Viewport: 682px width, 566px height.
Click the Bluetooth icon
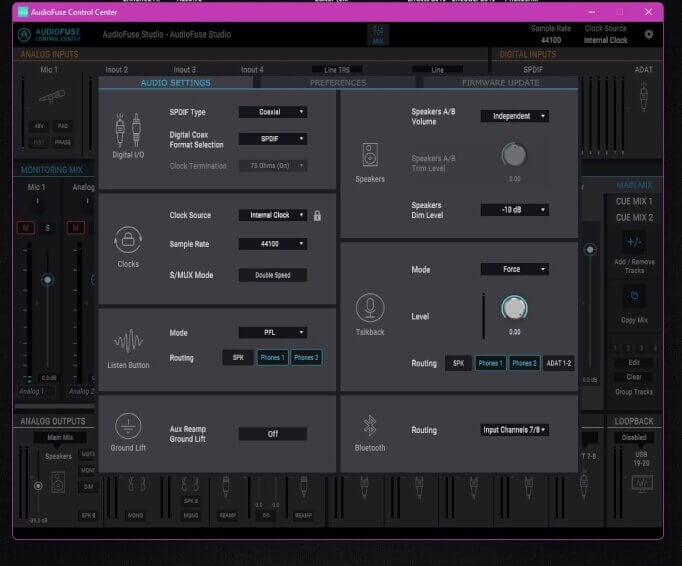pos(370,425)
